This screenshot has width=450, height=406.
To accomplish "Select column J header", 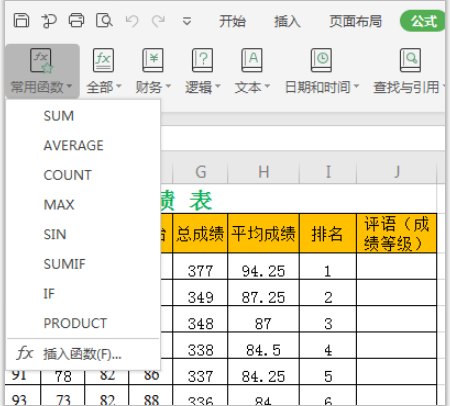I will (397, 172).
